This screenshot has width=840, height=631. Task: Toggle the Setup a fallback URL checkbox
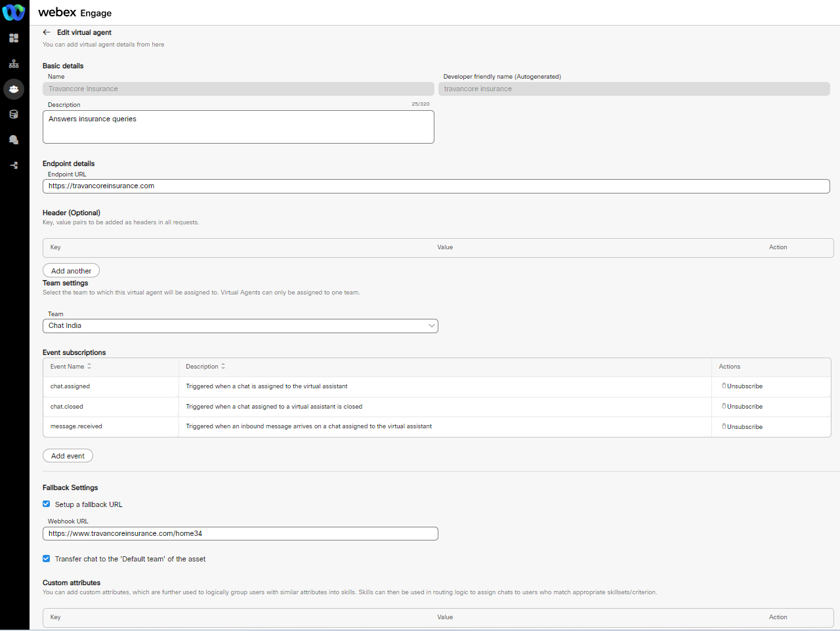[x=46, y=504]
